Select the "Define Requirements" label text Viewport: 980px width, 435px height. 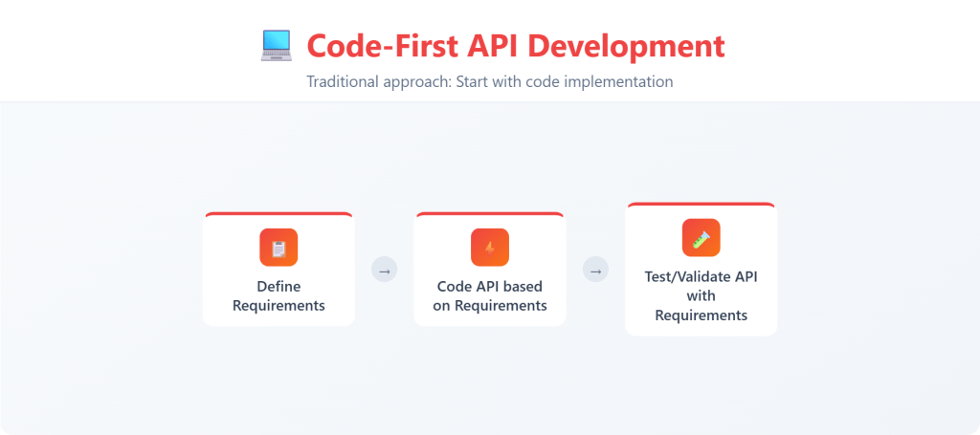click(278, 295)
